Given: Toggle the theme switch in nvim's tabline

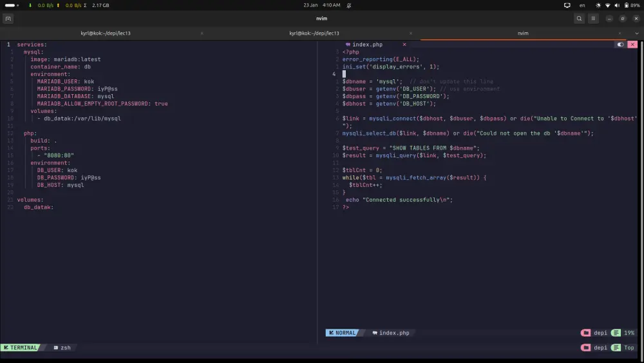Looking at the screenshot, I should (620, 44).
